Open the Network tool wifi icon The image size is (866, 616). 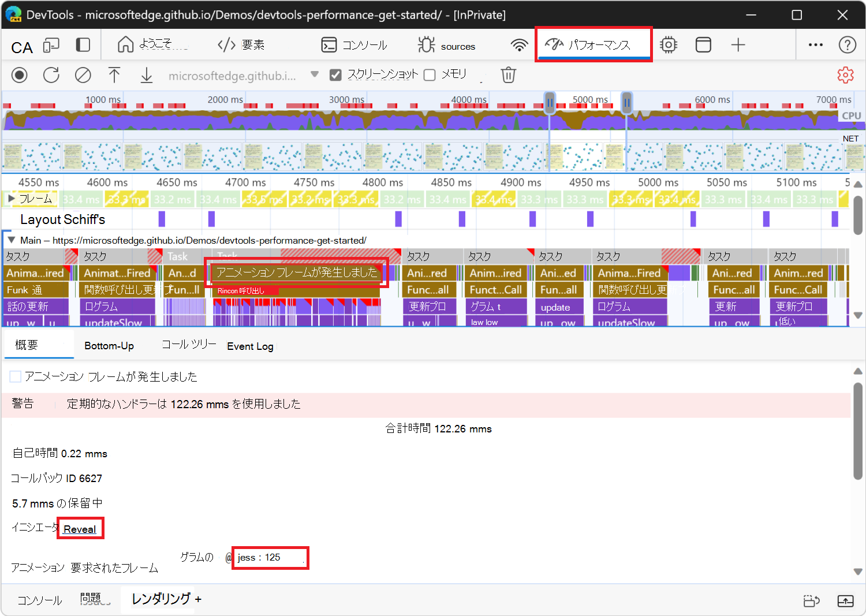point(519,45)
